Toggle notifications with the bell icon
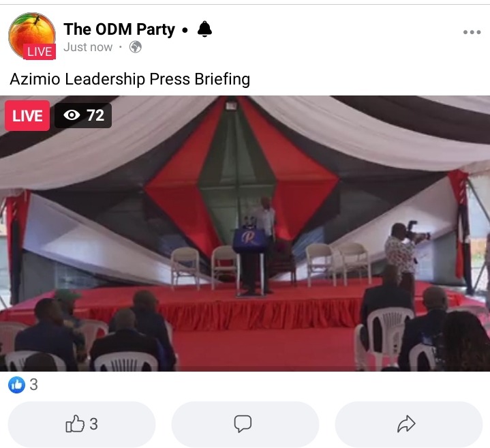The image size is (490, 448). [204, 29]
